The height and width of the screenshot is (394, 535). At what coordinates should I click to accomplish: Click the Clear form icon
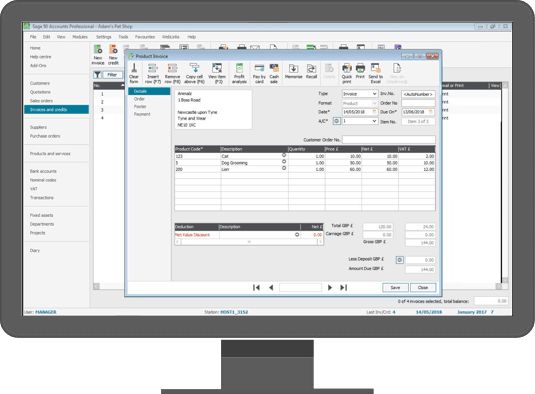click(x=134, y=69)
